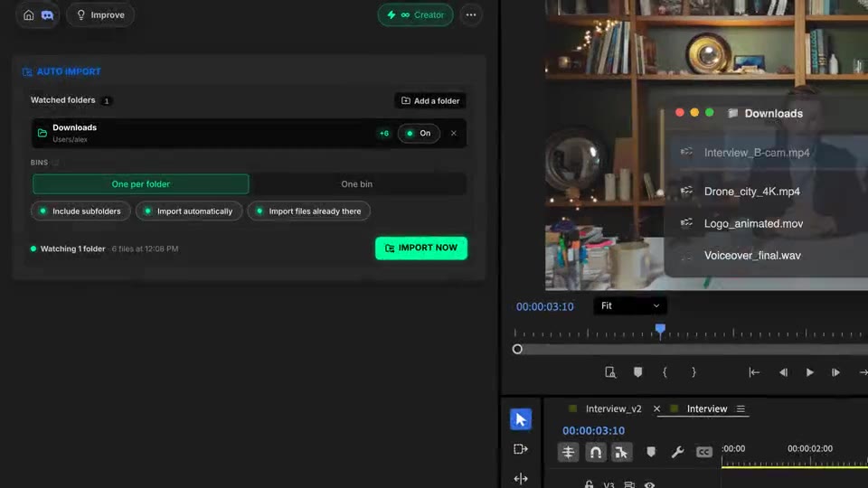Image resolution: width=868 pixels, height=488 pixels.
Task: Click the Mark In bracket button
Action: [x=665, y=372]
